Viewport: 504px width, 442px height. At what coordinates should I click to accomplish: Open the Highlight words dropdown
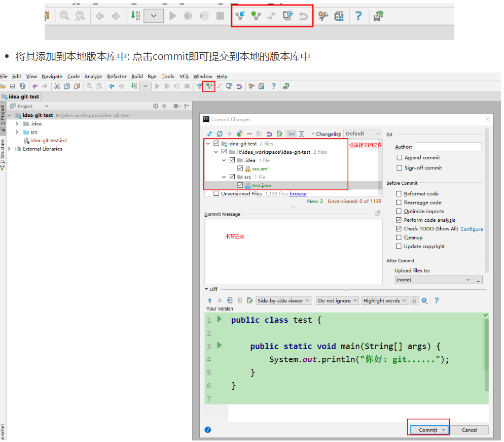point(385,300)
